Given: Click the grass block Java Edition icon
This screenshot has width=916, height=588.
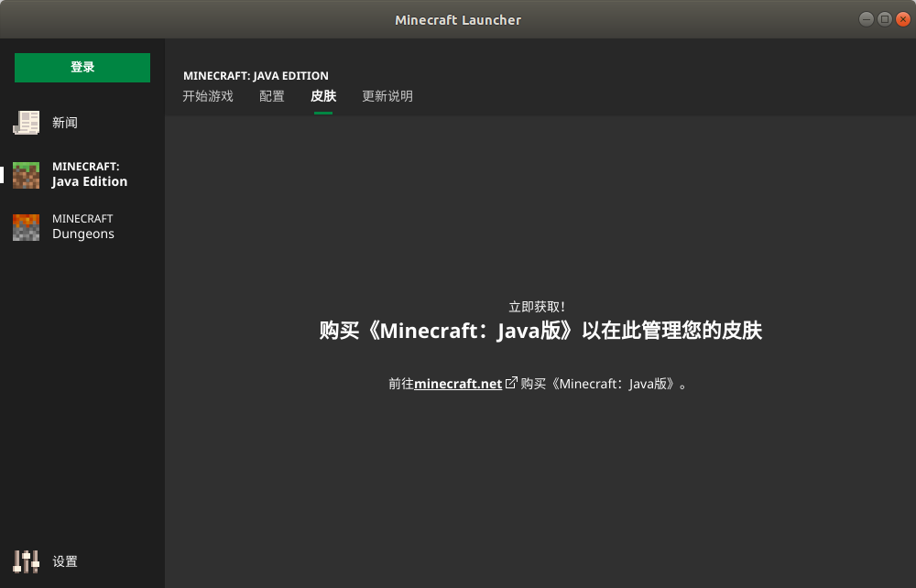Looking at the screenshot, I should point(27,175).
